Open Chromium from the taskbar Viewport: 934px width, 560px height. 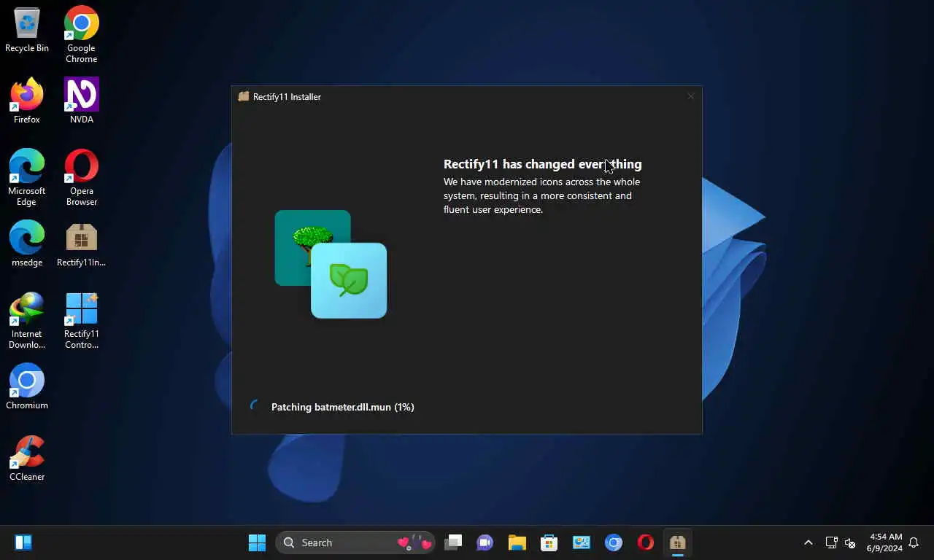614,542
